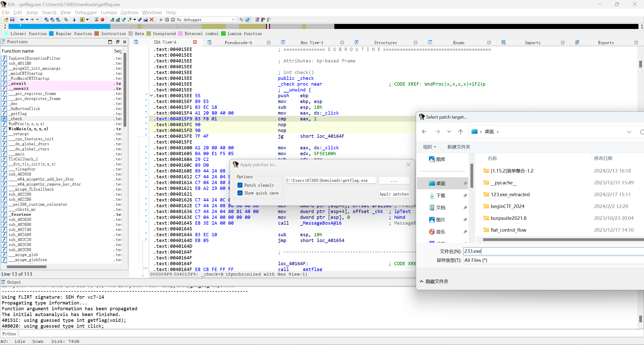
Task: Click the refresh icon next to the address bar
Action: pyautogui.click(x=642, y=132)
